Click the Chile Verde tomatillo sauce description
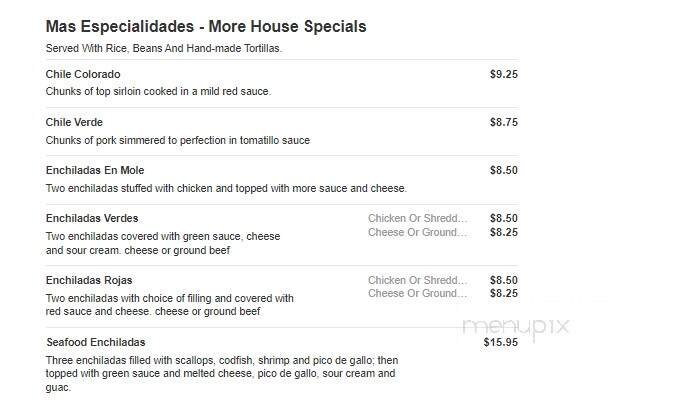Viewport: 695px width, 409px height. [x=177, y=140]
